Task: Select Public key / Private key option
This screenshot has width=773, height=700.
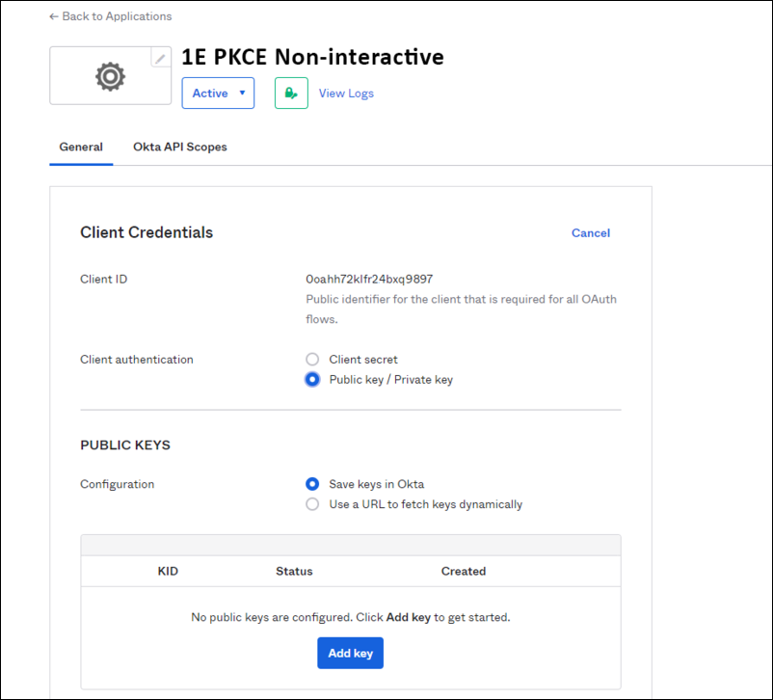Action: tap(312, 380)
